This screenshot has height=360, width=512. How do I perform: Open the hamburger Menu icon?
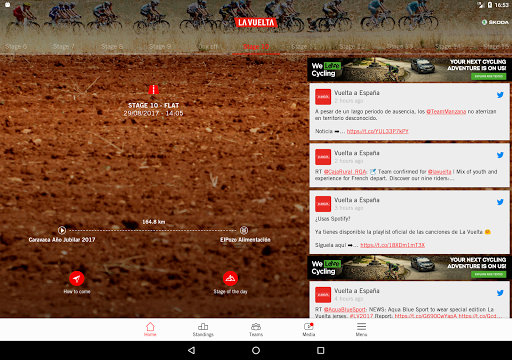[x=361, y=326]
